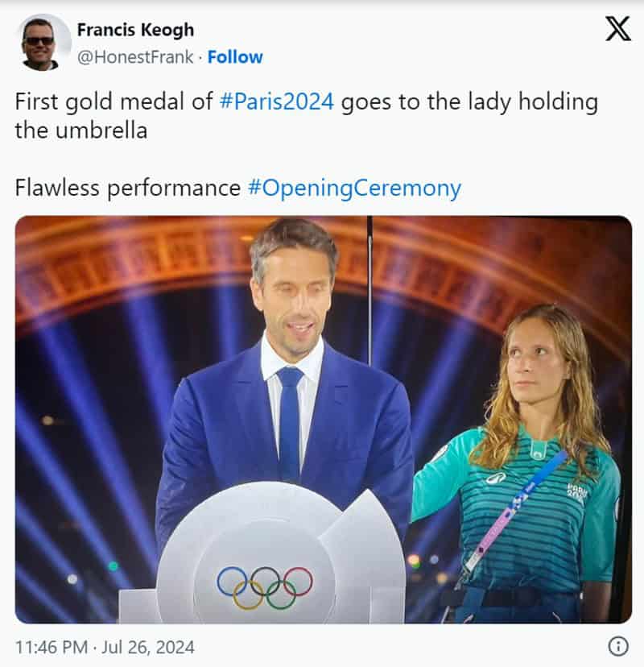This screenshot has height=667, width=644.
Task: Open the embedded ceremony photo
Action: (324, 420)
